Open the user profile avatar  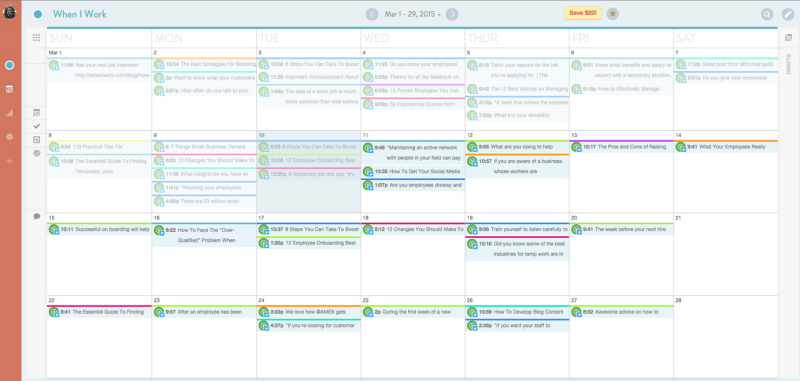pos(10,13)
